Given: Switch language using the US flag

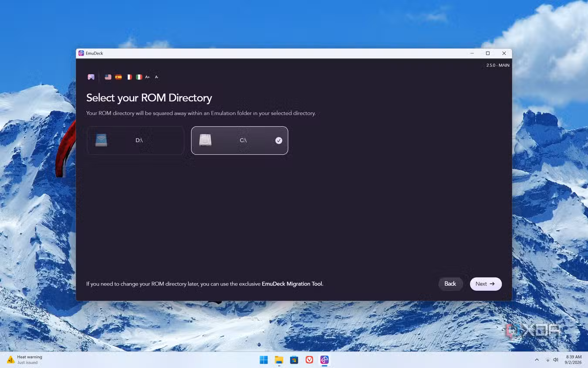Looking at the screenshot, I should (x=108, y=77).
